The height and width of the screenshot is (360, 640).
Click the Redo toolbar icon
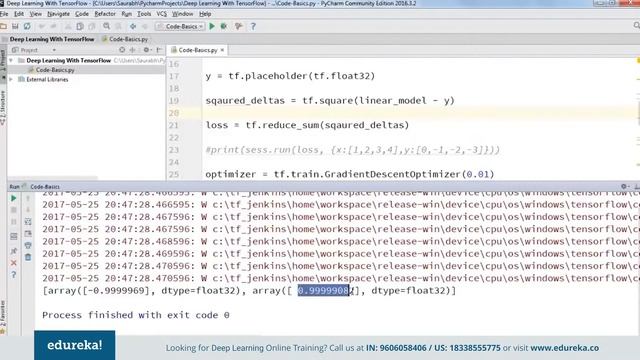(x=53, y=27)
